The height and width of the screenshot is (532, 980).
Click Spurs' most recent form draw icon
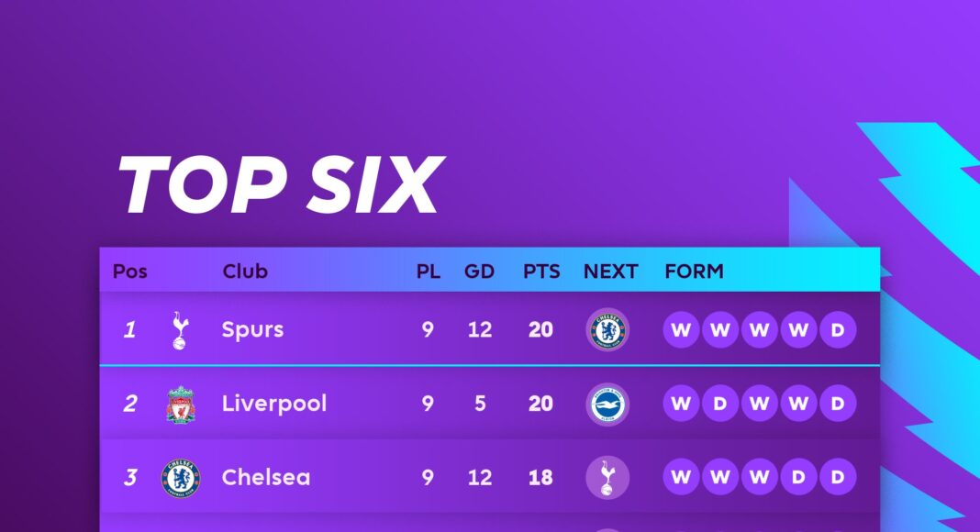pos(837,329)
